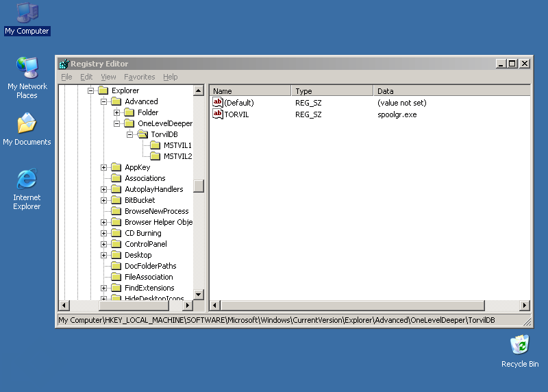Click the Folder key's folder icon
Image resolution: width=548 pixels, height=392 pixels.
(129, 112)
